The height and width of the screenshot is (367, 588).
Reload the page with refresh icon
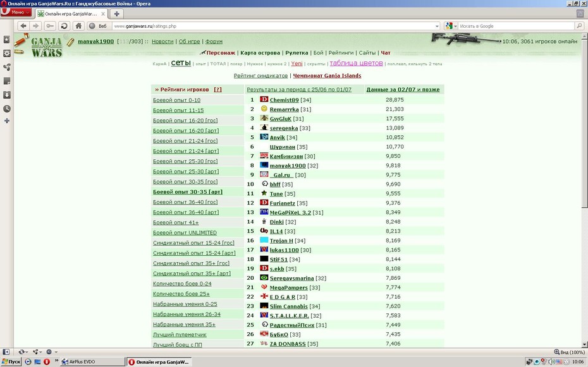(x=64, y=26)
